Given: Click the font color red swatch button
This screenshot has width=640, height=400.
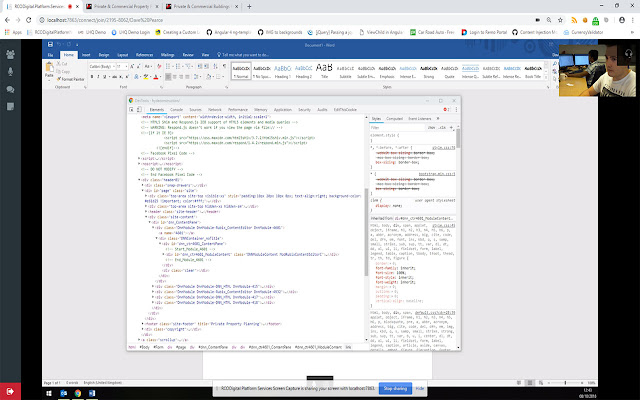Looking at the screenshot, I should pos(156,77).
